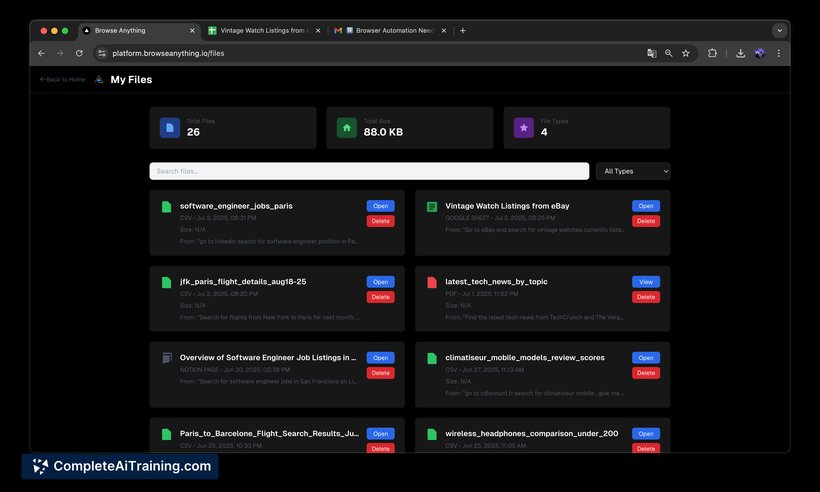820x492 pixels.
Task: Click the latest_tech_news_by_topic file name
Action: click(496, 282)
